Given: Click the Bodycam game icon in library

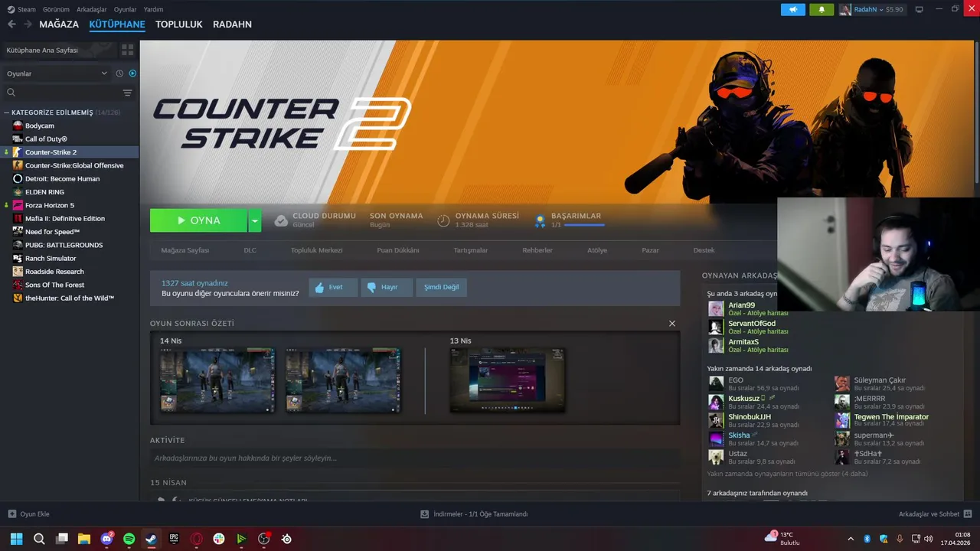Looking at the screenshot, I should point(18,126).
